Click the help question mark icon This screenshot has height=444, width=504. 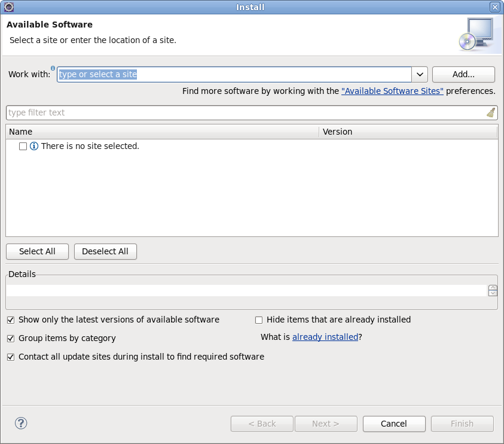click(20, 423)
